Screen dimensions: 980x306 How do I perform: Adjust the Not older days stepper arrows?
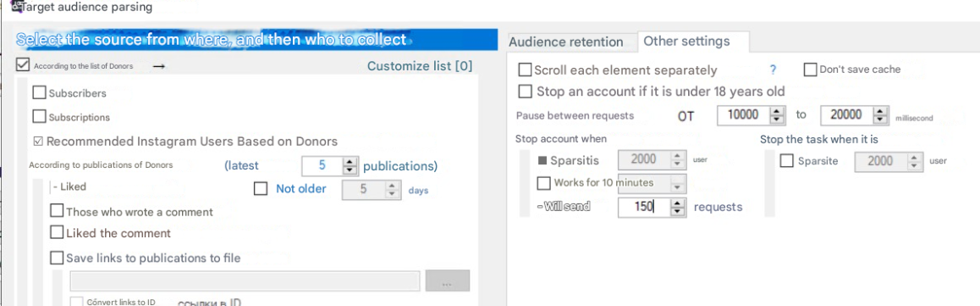393,190
